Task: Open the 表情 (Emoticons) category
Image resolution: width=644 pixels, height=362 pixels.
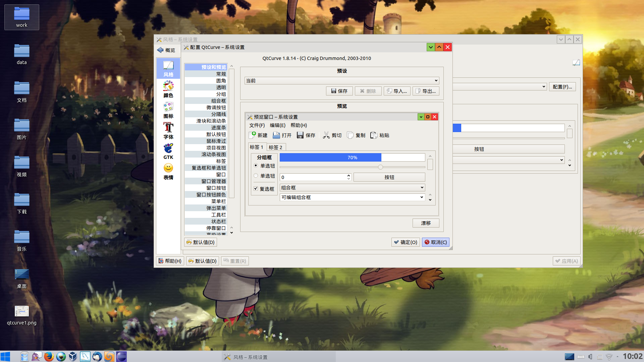Action: [168, 172]
